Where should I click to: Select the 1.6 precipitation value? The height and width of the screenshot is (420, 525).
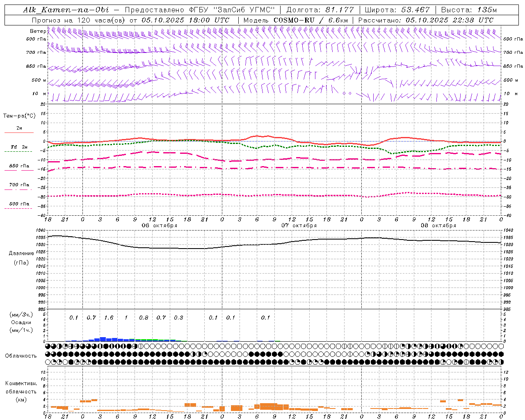109,317
